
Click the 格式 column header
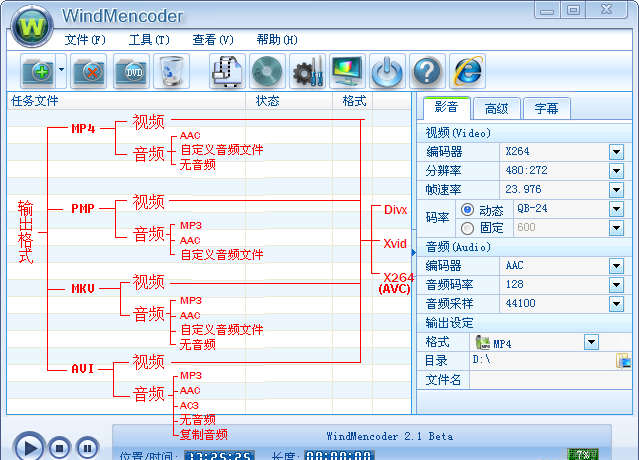click(353, 101)
